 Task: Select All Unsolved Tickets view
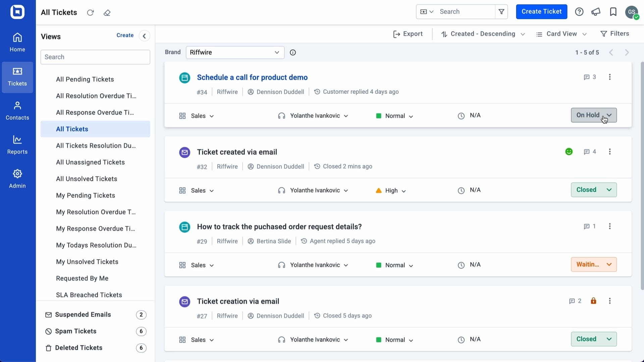(87, 179)
